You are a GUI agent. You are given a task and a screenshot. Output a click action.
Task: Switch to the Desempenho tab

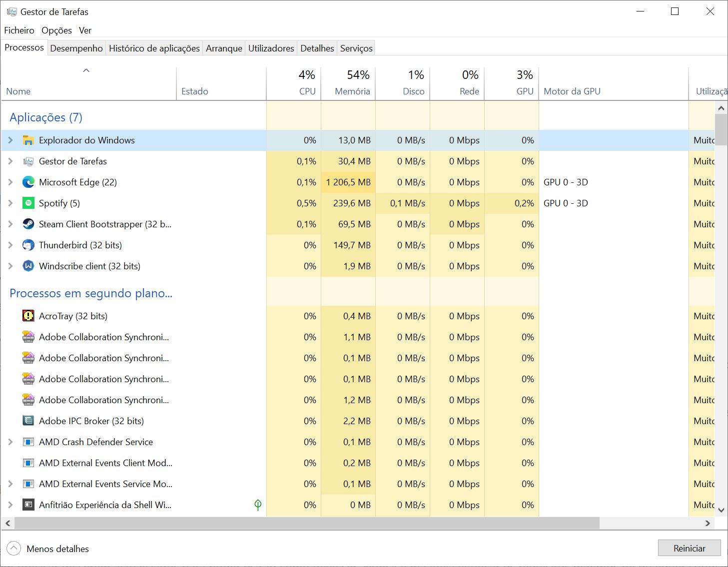coord(76,48)
